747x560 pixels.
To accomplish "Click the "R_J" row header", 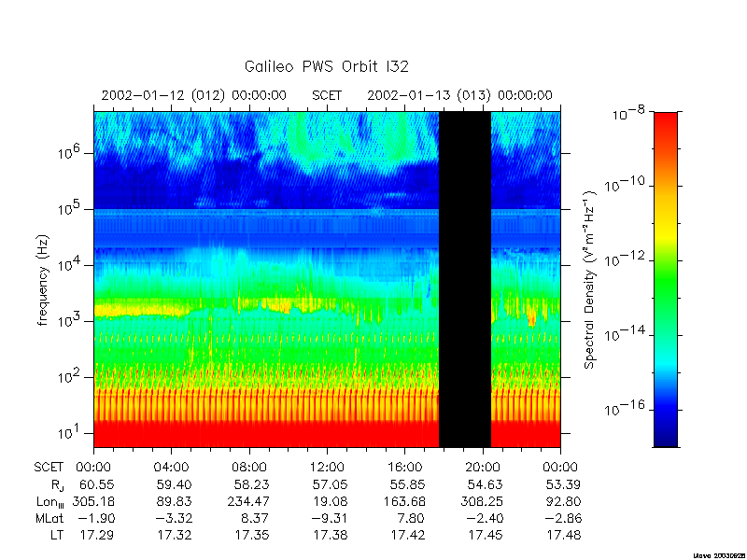I will (57, 485).
